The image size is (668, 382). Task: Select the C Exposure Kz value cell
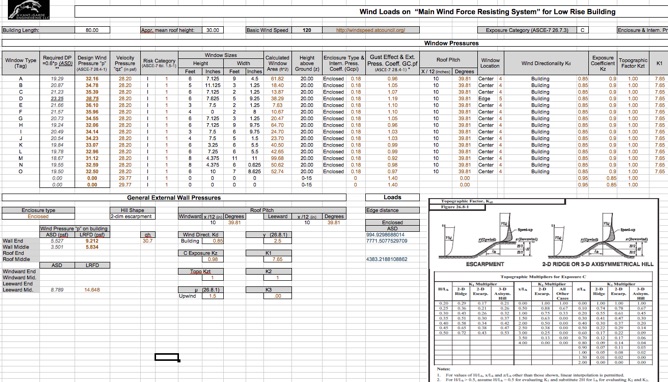(212, 259)
